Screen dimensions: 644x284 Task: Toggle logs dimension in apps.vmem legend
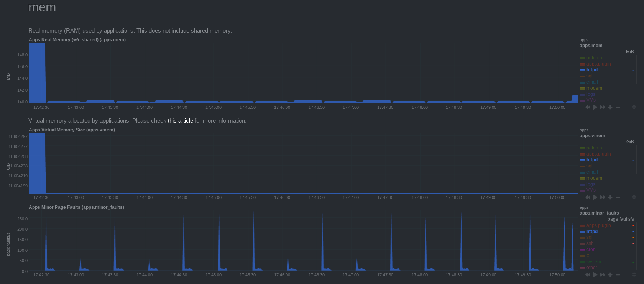[590, 184]
